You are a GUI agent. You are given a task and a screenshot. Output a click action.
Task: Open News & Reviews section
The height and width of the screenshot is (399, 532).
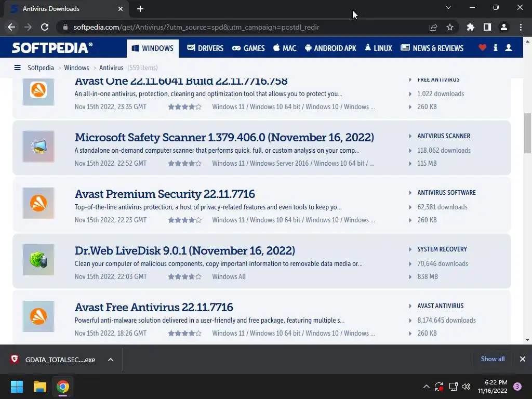tap(432, 48)
